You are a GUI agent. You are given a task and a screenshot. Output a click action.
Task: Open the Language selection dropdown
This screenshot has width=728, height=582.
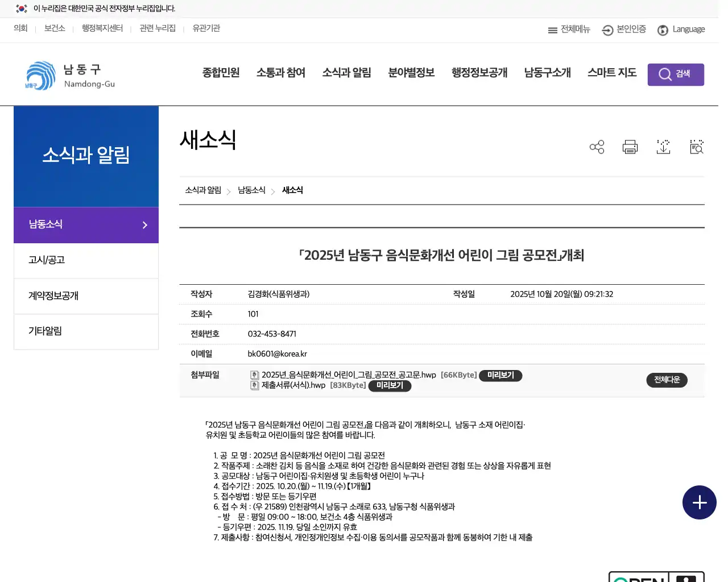[681, 30]
